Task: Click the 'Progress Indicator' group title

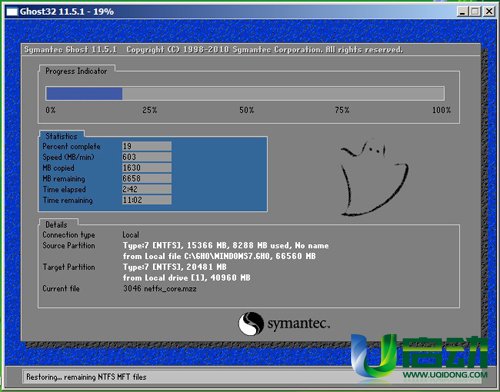Action: (76, 71)
